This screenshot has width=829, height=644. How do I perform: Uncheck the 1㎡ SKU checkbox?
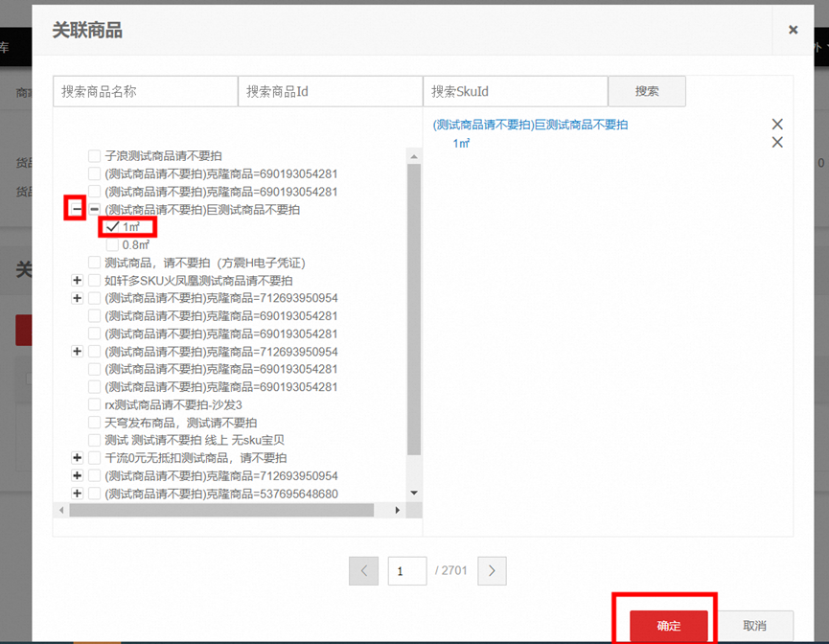(112, 227)
